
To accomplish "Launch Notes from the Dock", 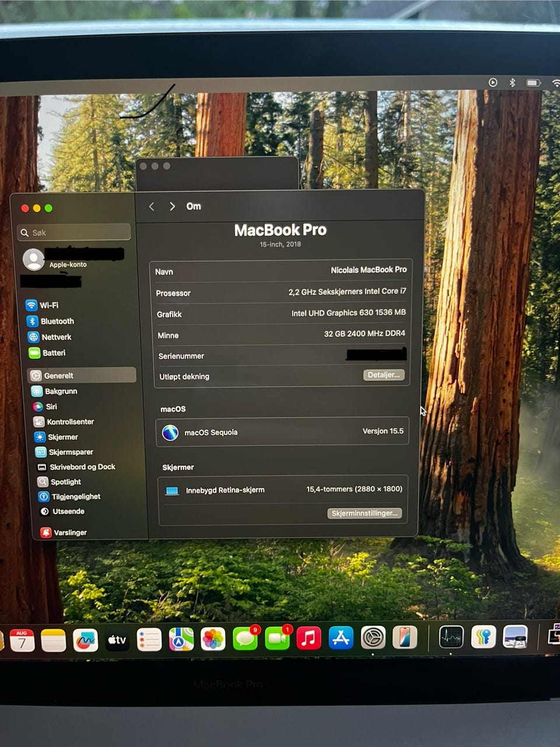I will (x=54, y=640).
